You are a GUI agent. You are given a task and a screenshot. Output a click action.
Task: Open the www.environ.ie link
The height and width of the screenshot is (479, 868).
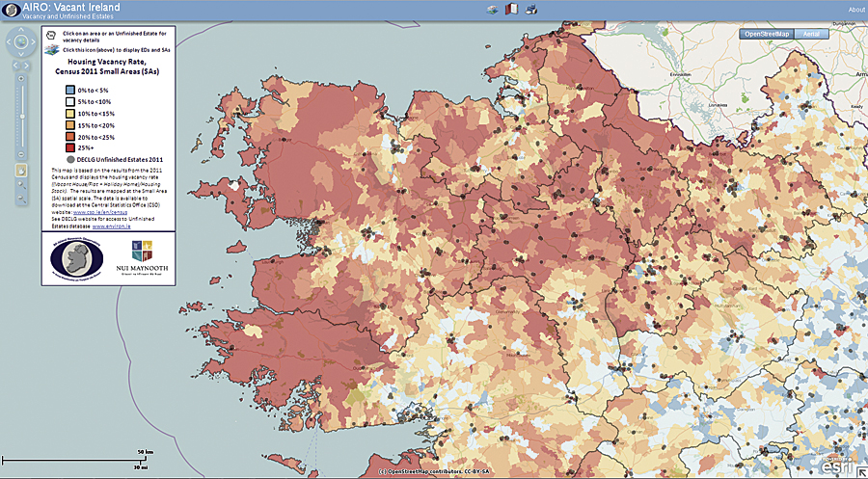coord(111,226)
